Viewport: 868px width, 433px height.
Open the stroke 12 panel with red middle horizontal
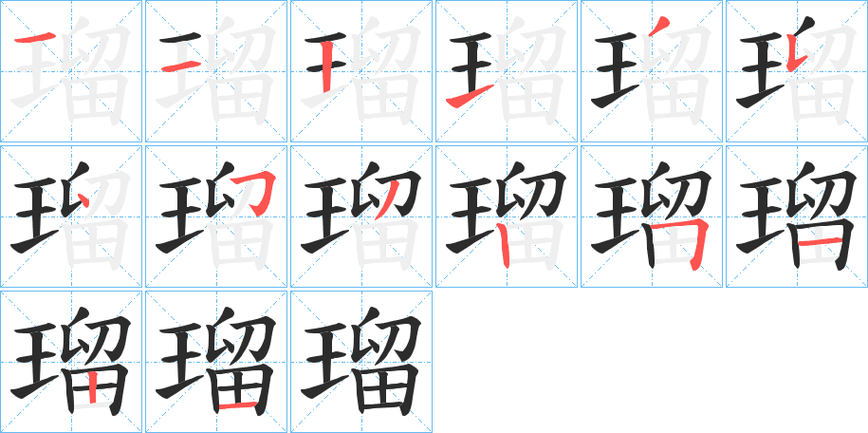[x=797, y=216]
